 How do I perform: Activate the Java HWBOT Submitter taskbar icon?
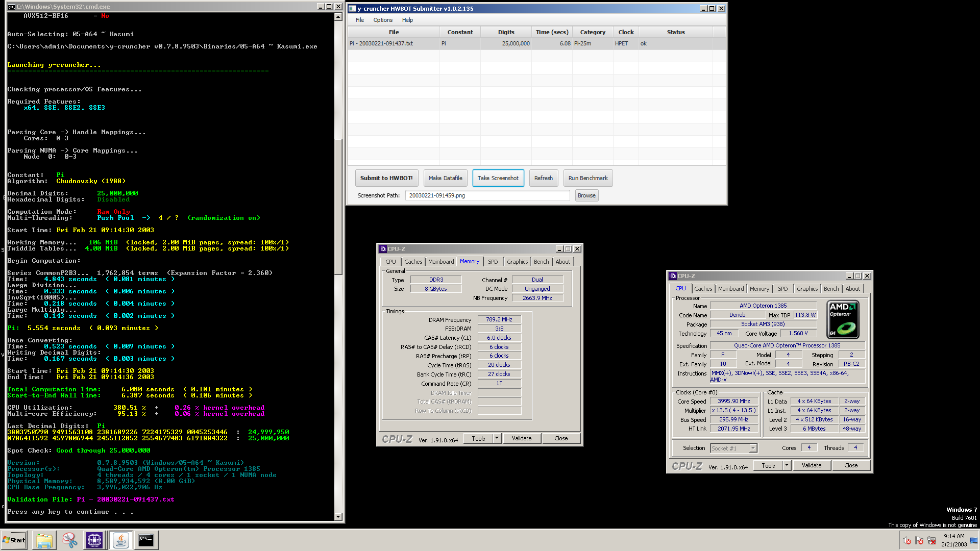(x=121, y=540)
